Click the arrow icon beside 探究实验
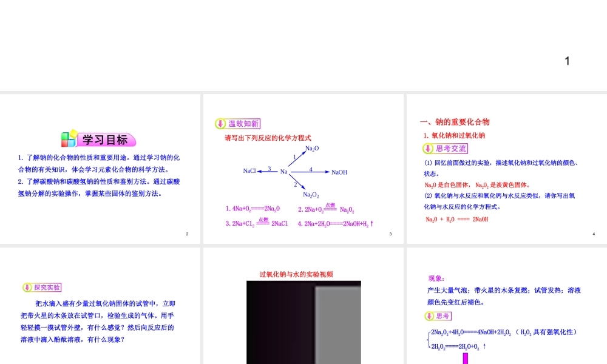607x364 pixels. (27, 288)
